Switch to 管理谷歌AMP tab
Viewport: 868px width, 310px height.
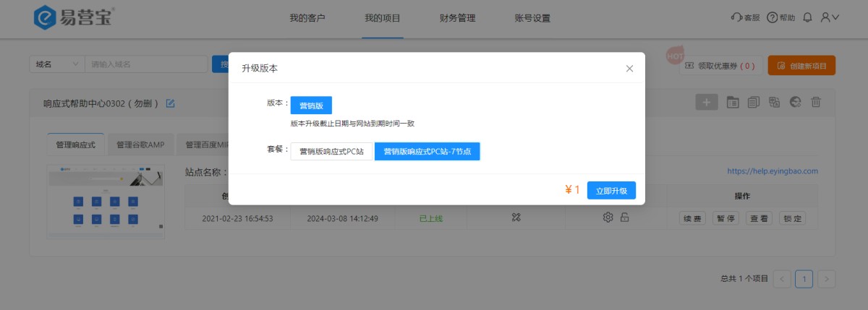(x=140, y=145)
